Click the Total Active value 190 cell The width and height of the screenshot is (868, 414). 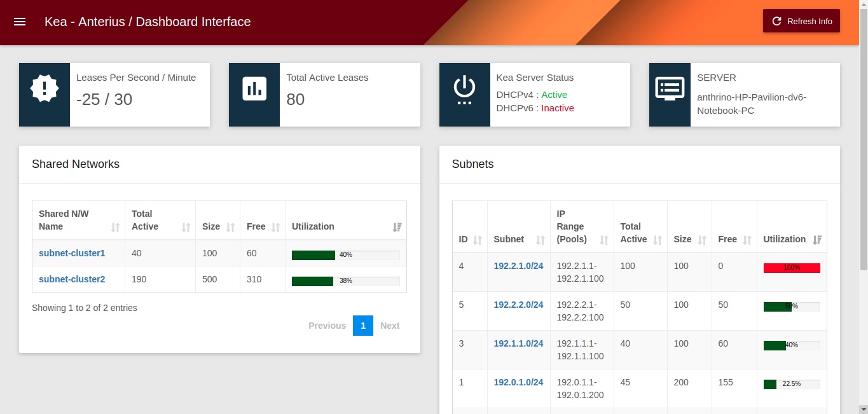(x=160, y=279)
